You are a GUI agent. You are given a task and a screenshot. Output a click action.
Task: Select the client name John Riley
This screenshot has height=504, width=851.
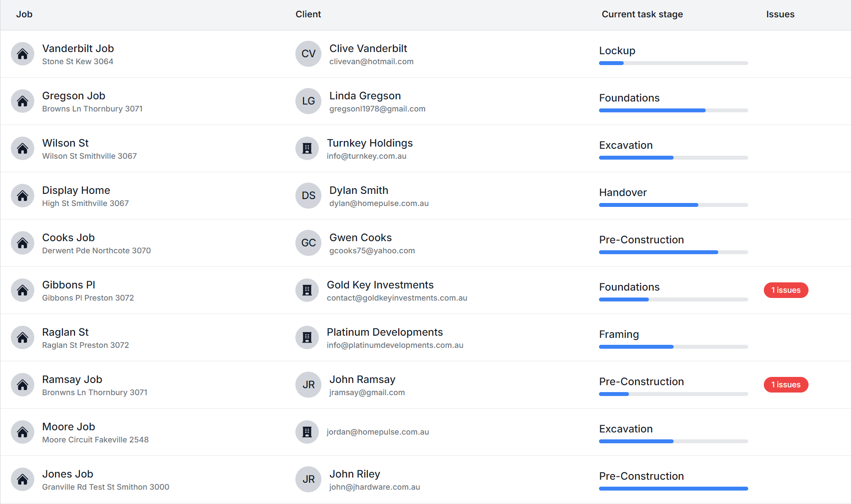[355, 474]
